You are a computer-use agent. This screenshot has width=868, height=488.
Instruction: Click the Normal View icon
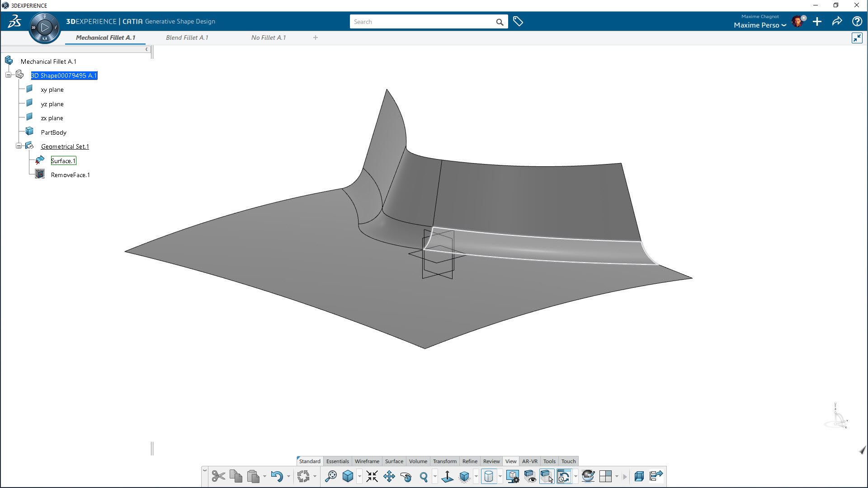447,476
